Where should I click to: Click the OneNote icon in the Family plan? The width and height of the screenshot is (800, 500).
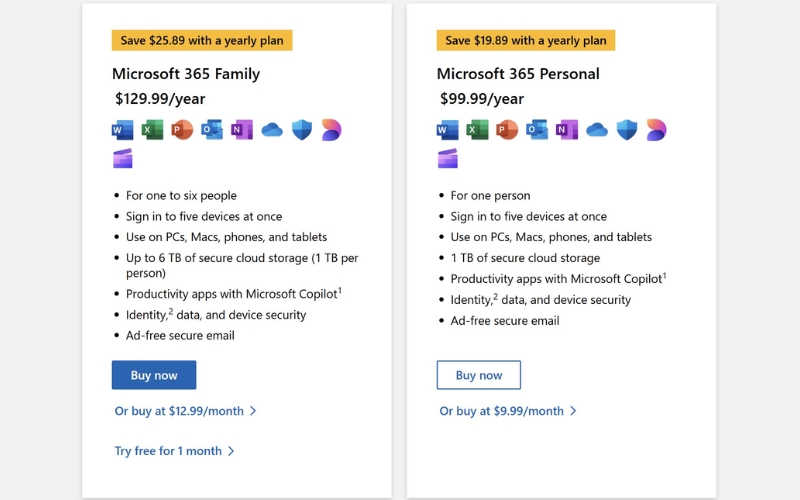pyautogui.click(x=242, y=130)
